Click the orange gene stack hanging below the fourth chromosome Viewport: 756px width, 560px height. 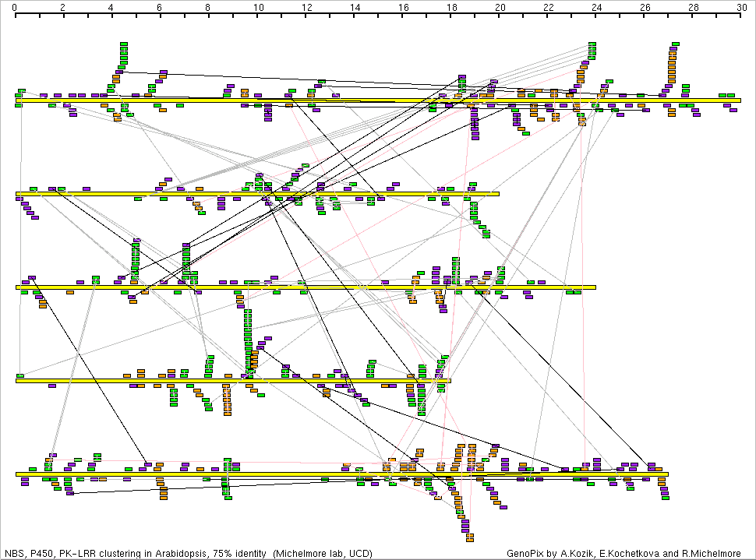coord(227,400)
